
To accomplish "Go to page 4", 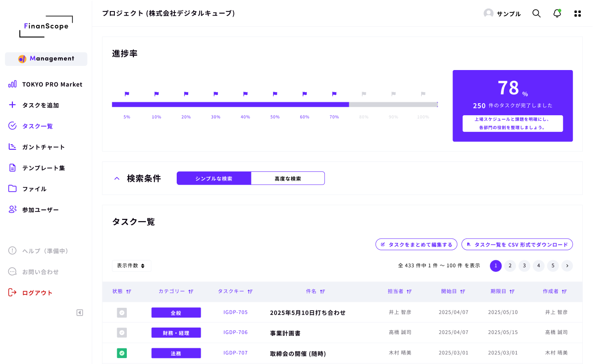I will tap(538, 266).
